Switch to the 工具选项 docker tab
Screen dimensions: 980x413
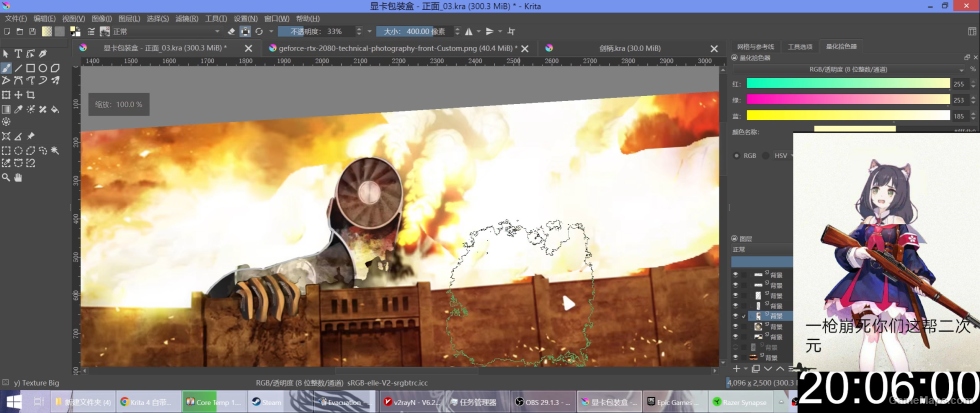[800, 46]
